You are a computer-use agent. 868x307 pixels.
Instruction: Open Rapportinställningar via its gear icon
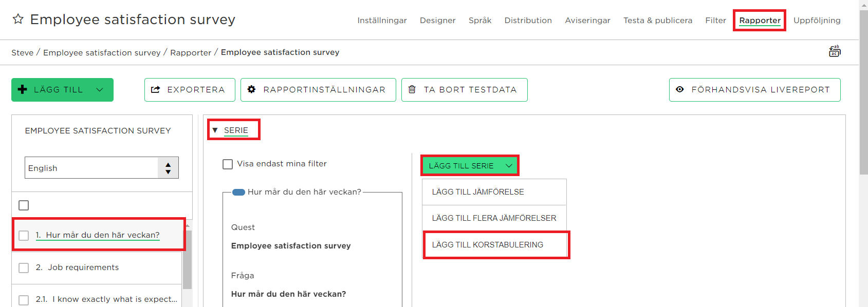[251, 89]
